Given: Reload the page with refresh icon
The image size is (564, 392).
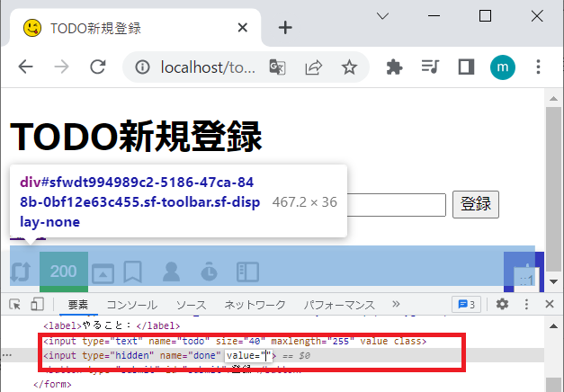Looking at the screenshot, I should click(x=98, y=67).
